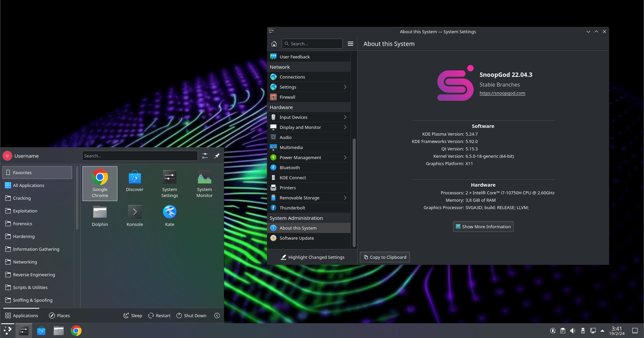The height and width of the screenshot is (338, 644).
Task: Expand the Power Management category
Action: click(x=309, y=157)
